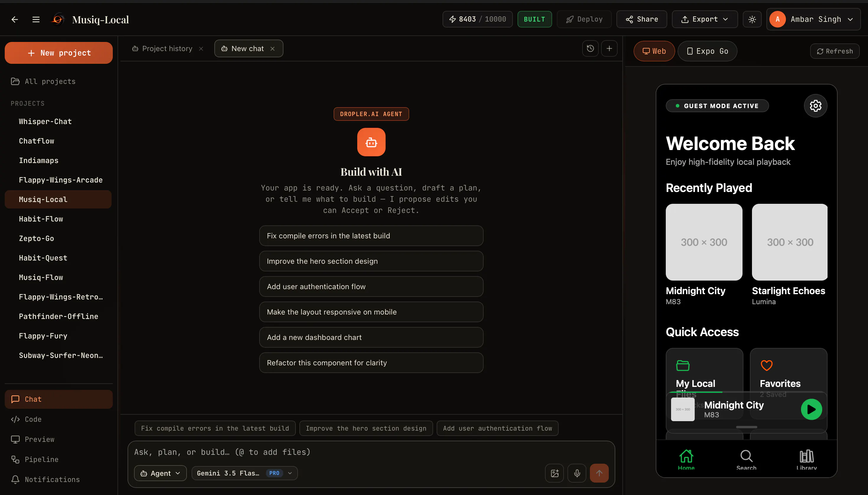Click the Deploy button
The image size is (868, 495).
(x=584, y=19)
